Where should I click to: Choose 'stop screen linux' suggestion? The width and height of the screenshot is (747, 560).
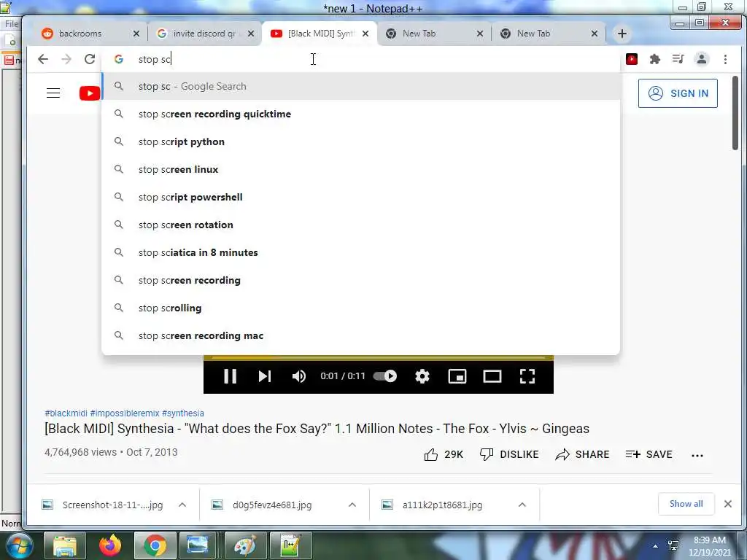(x=361, y=169)
